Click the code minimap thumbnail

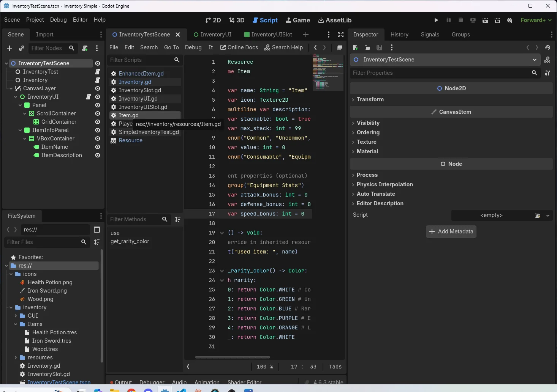click(328, 72)
